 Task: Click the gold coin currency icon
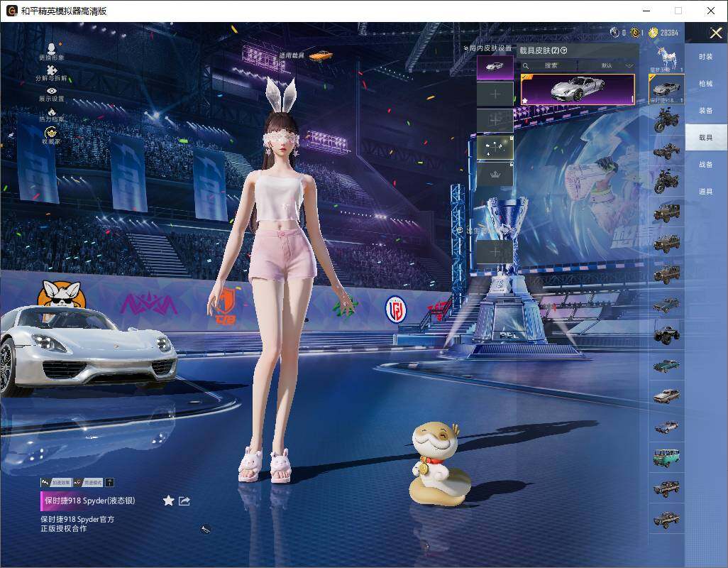653,33
